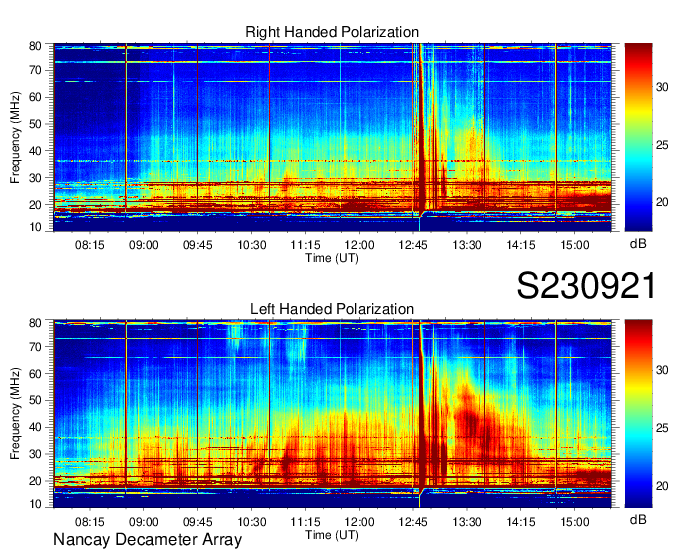680x552 pixels.
Task: Click the 20 dB label on Left Handed color bar
Action: [x=662, y=486]
